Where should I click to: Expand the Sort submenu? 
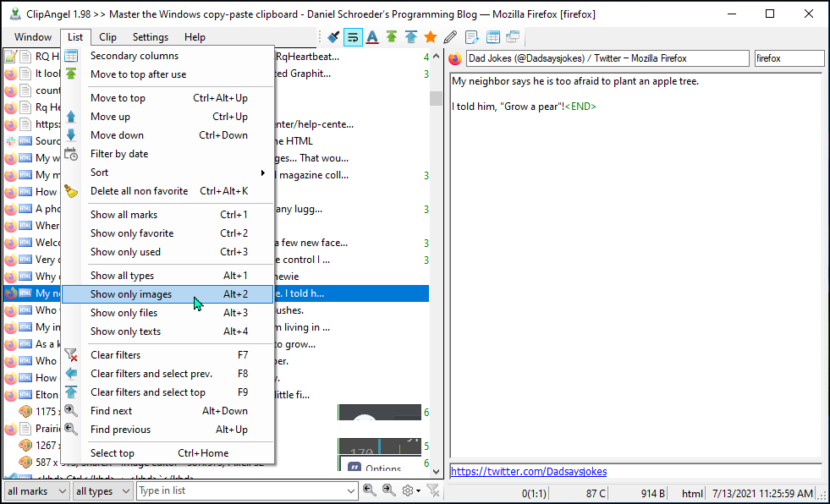pyautogui.click(x=168, y=173)
